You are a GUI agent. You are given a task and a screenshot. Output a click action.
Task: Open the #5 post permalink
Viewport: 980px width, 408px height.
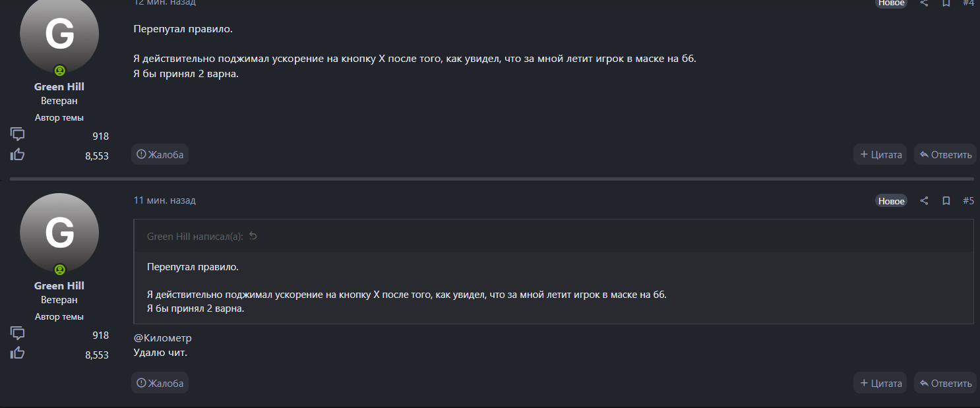[x=968, y=200]
